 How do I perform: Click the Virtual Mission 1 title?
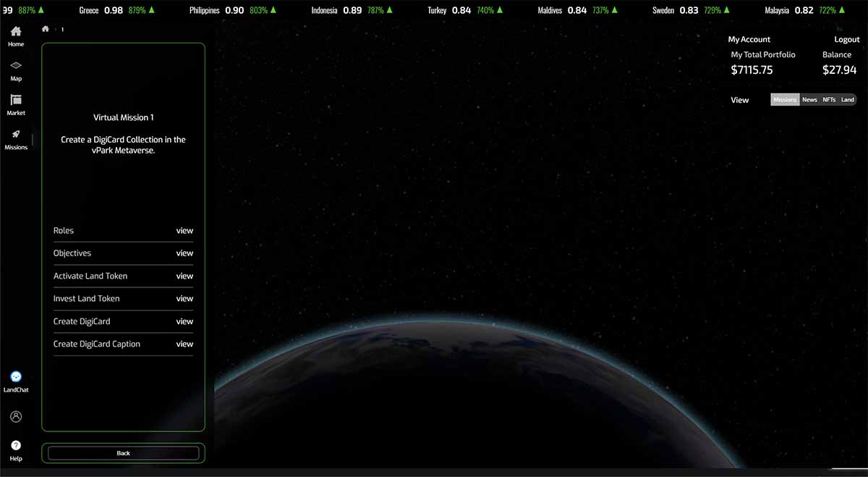pyautogui.click(x=123, y=117)
